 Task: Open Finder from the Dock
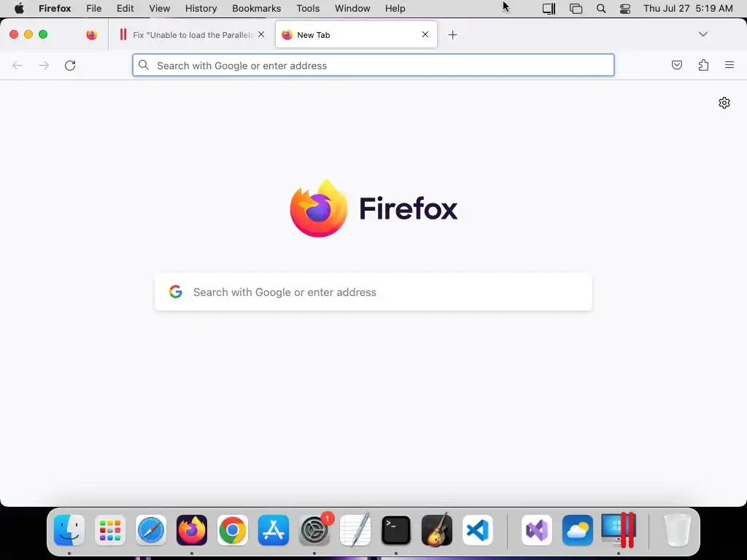click(69, 530)
